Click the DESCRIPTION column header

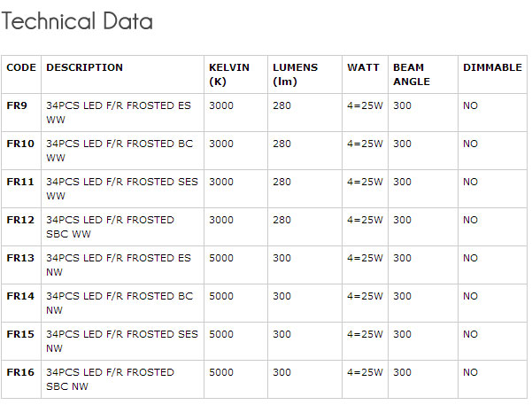[x=84, y=67]
